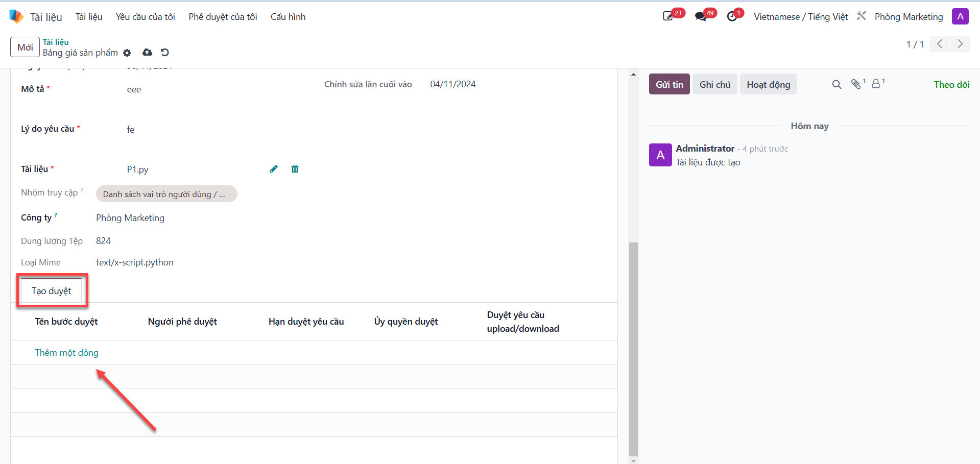Delete the P1.py file with trash icon

coord(295,169)
